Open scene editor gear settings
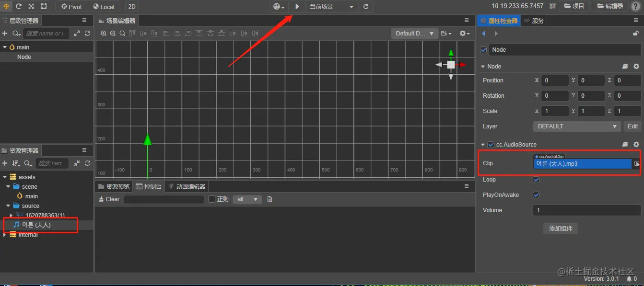Screen dimensions: 644x286 point(465,34)
